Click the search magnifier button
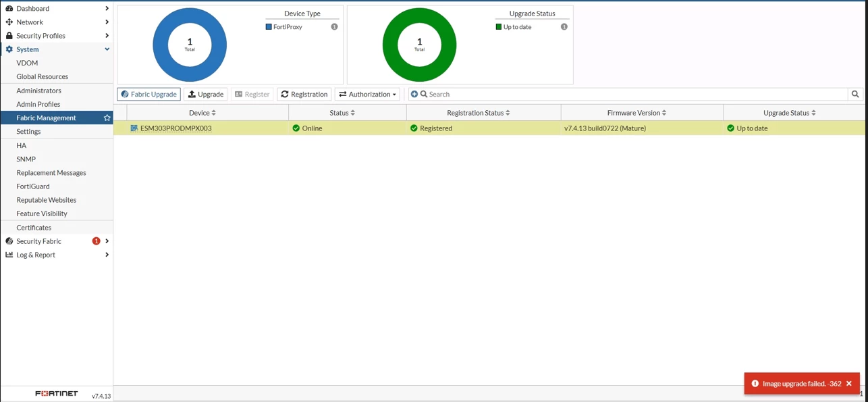Viewport: 868px width, 402px height. point(855,94)
